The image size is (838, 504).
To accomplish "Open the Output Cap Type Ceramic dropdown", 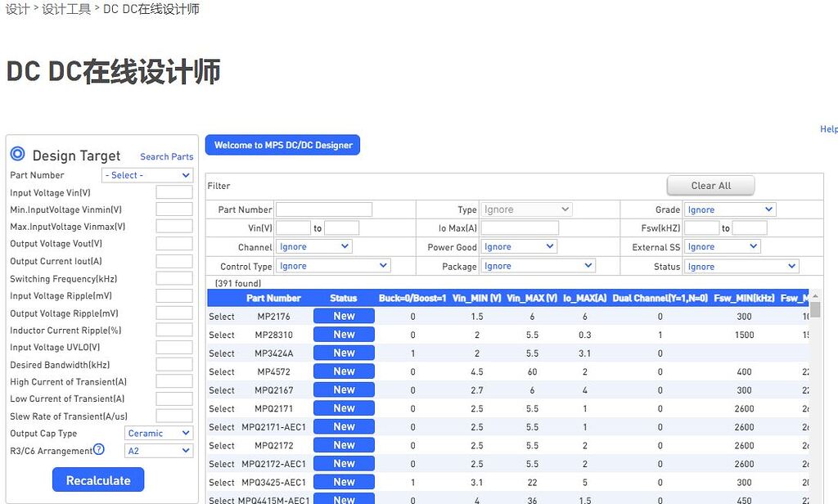I will 159,433.
